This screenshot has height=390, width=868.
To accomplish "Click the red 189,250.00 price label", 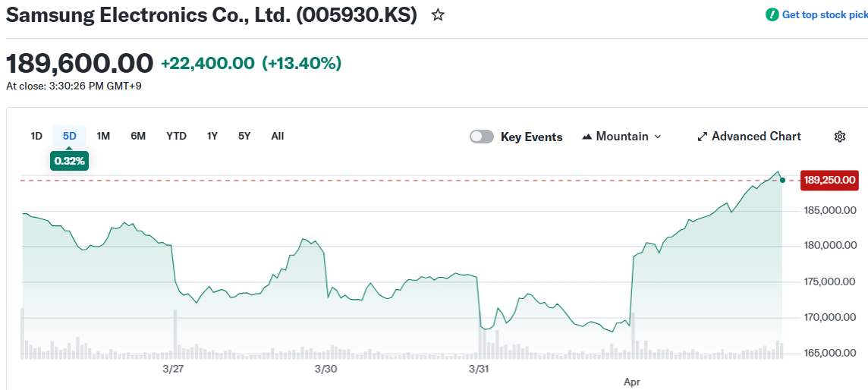I will 830,181.
